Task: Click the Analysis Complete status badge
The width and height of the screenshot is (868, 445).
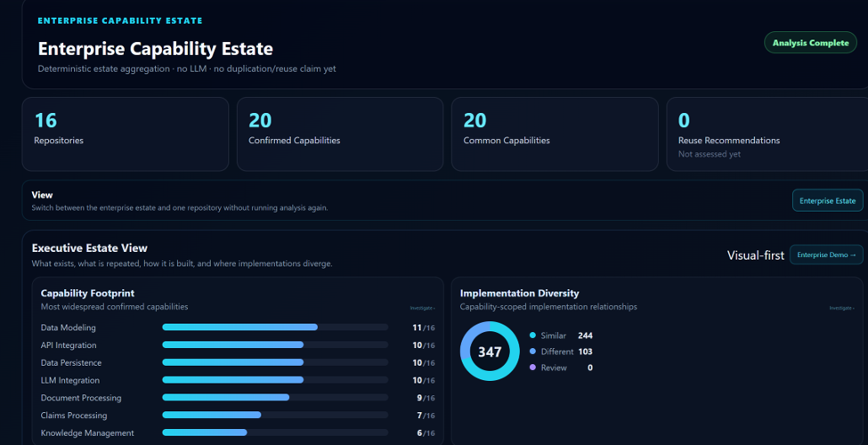Action: (x=810, y=43)
